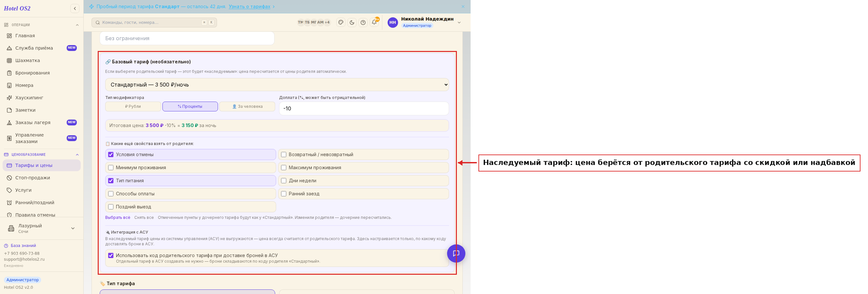Open the help question mark icon
868x294 pixels.
point(363,23)
